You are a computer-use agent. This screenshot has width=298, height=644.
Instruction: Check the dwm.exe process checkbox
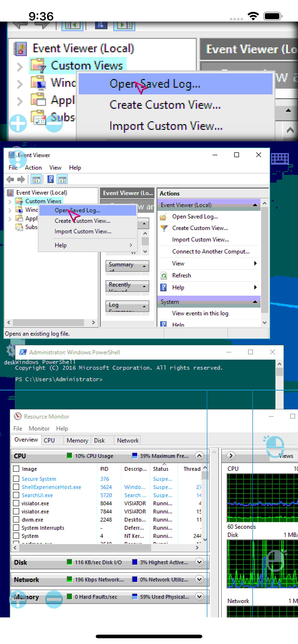(x=16, y=519)
